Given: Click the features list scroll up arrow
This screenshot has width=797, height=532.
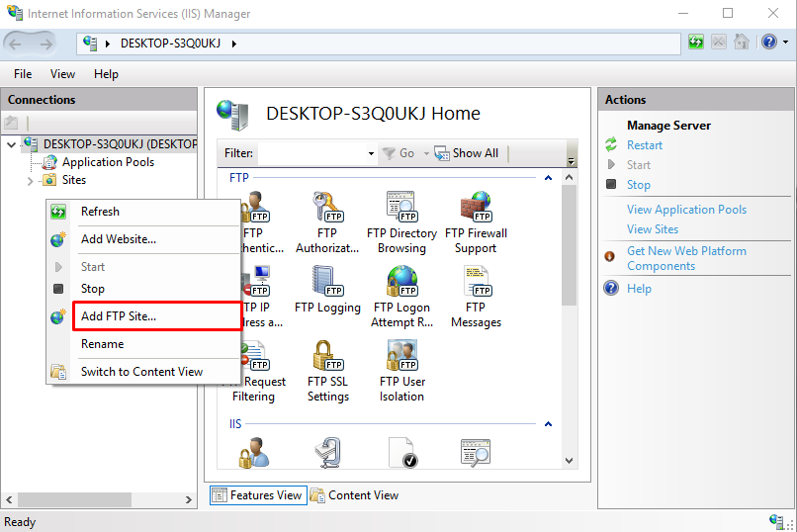Looking at the screenshot, I should click(569, 177).
